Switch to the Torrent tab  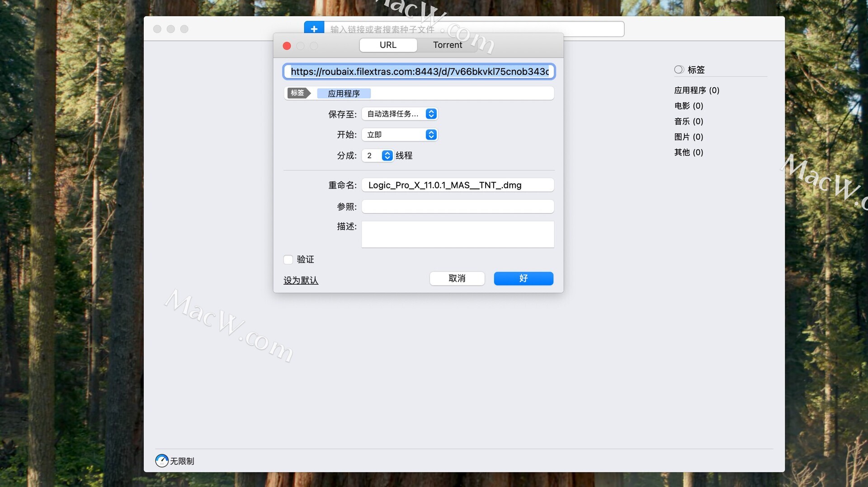coord(447,45)
